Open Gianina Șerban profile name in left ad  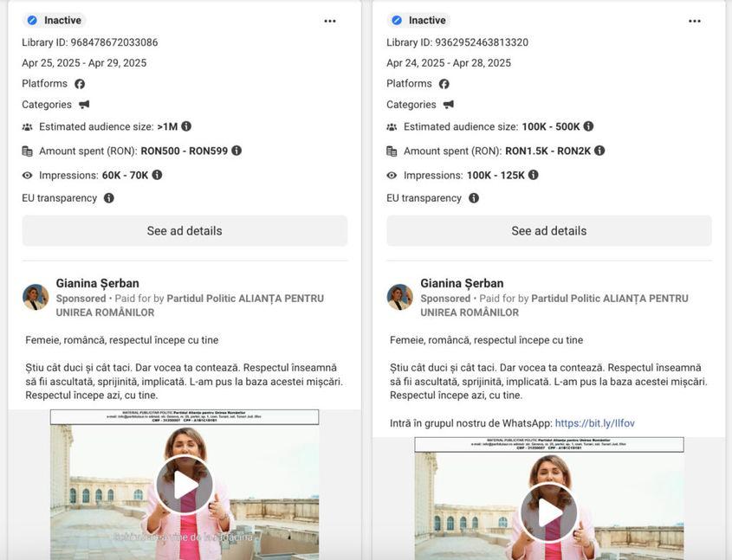click(97, 283)
